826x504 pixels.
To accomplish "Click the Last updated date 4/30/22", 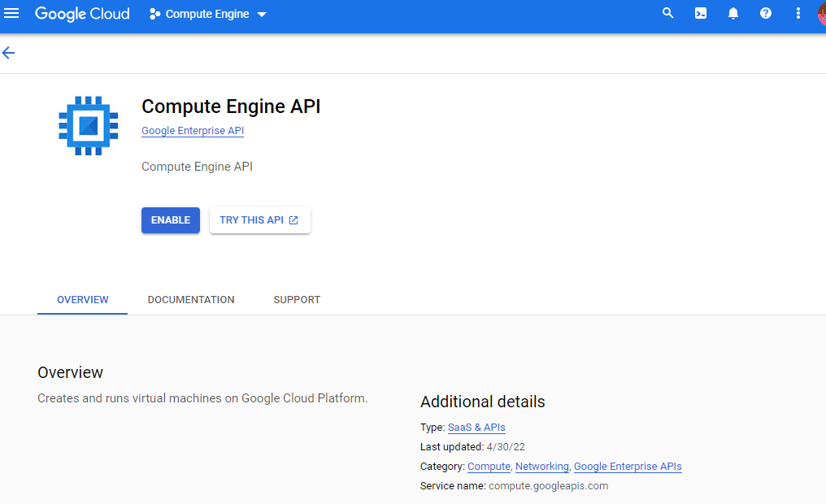I will pyautogui.click(x=506, y=446).
